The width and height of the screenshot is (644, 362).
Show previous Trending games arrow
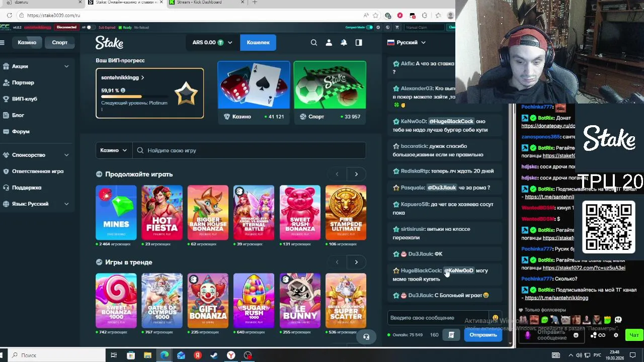pyautogui.click(x=337, y=262)
